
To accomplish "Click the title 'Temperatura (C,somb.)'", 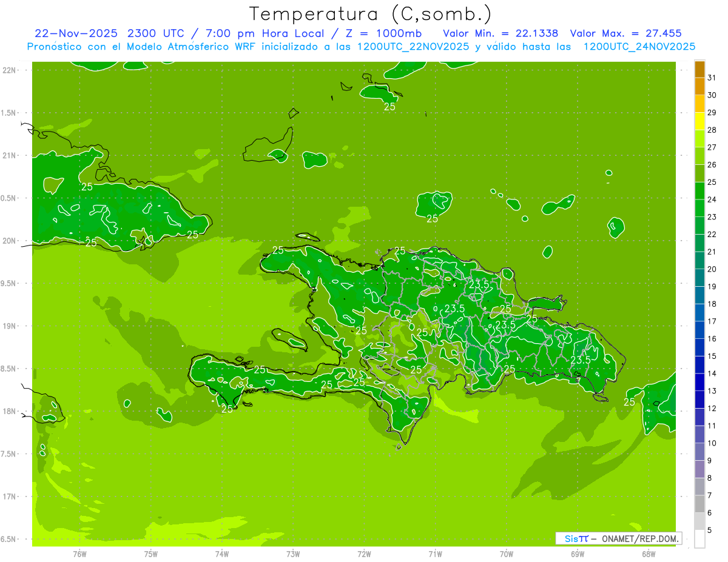I will point(371,14).
